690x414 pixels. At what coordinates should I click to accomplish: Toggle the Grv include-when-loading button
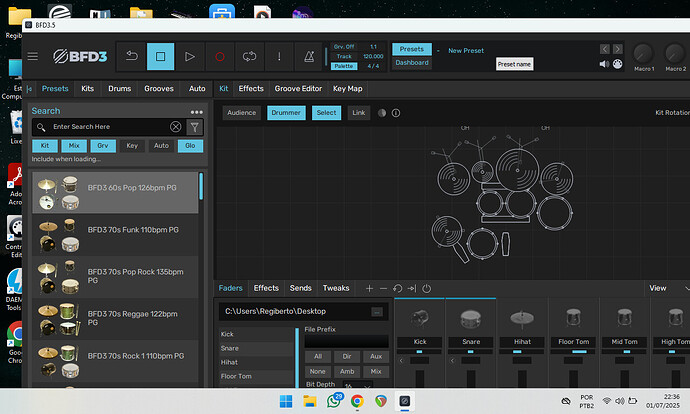click(103, 146)
